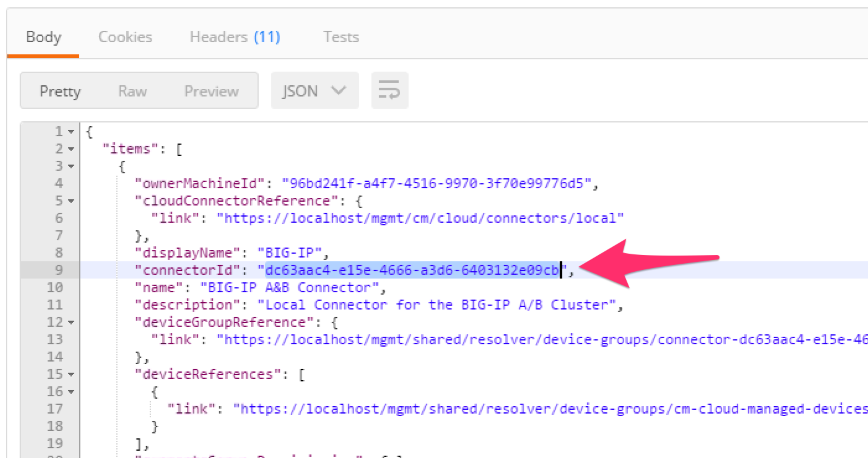Open the JSON format dropdown
The image size is (868, 458).
315,90
